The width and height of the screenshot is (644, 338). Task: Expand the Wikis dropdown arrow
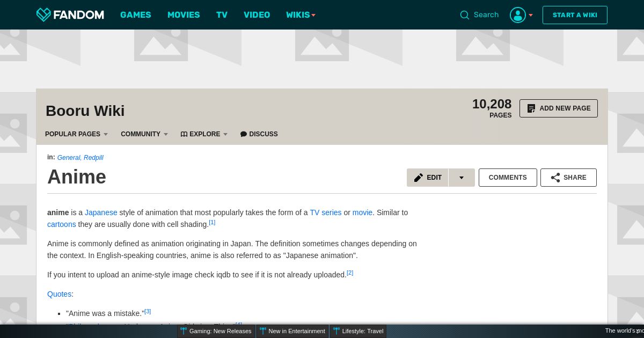click(313, 15)
